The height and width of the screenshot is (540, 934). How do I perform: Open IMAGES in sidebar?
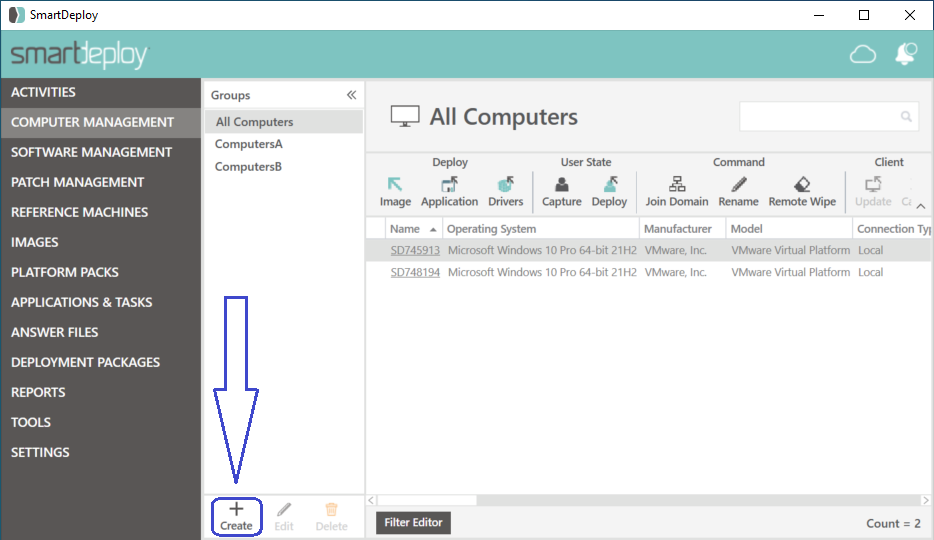point(101,242)
